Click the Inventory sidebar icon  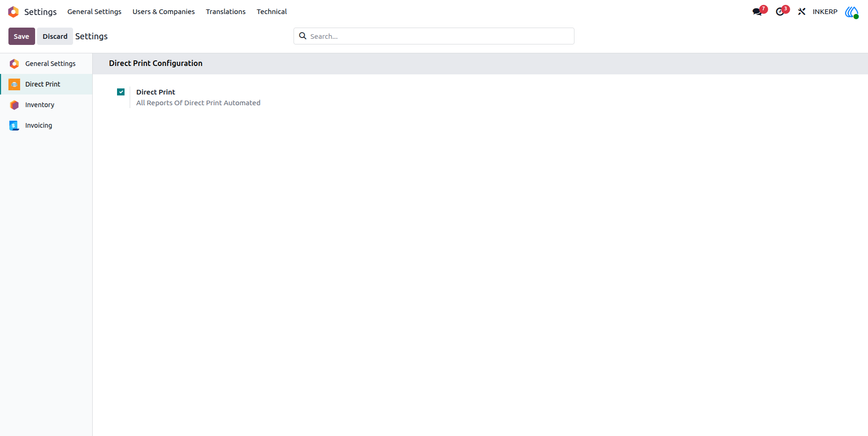15,105
